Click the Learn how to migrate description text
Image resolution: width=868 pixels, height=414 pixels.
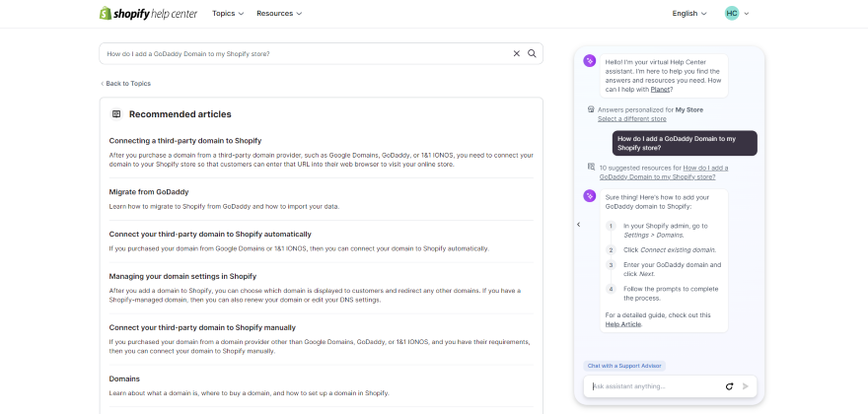point(224,206)
